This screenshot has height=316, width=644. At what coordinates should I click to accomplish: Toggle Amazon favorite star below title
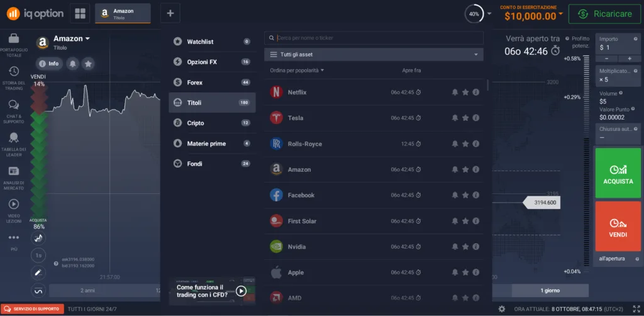point(87,64)
